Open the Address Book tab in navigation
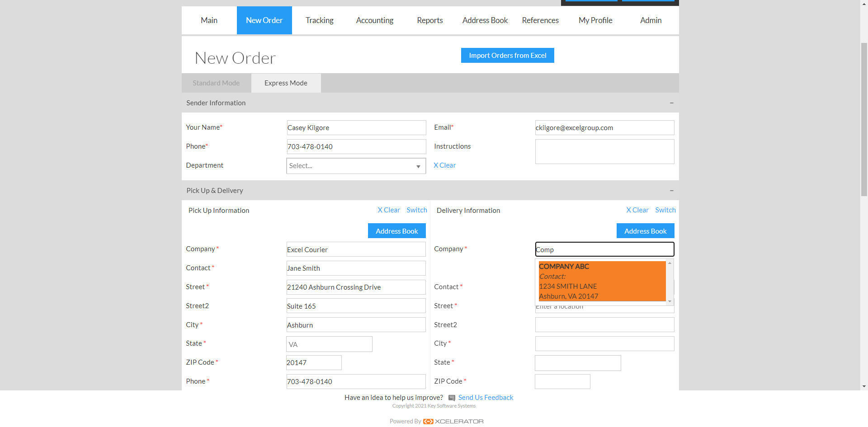Screen dimensions: 868x427 485,20
